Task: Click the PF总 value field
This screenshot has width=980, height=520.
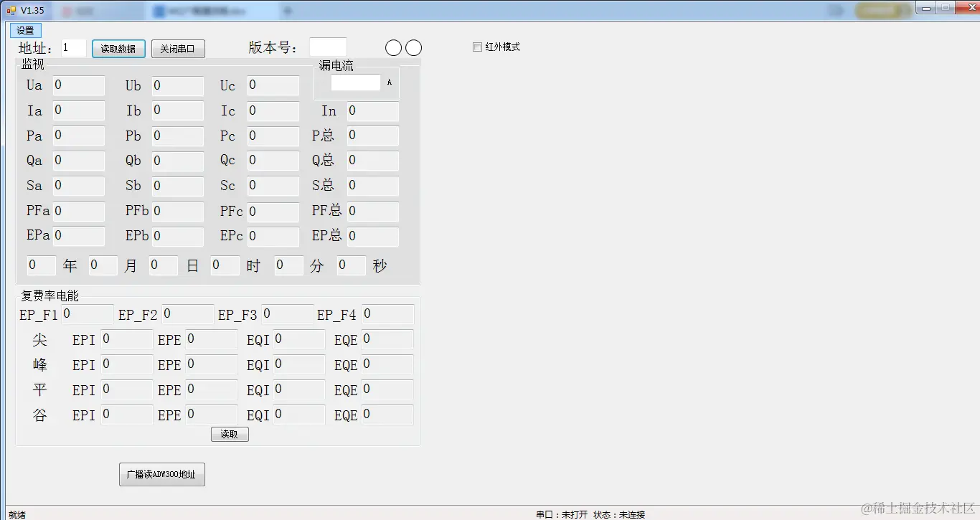Action: pyautogui.click(x=373, y=212)
